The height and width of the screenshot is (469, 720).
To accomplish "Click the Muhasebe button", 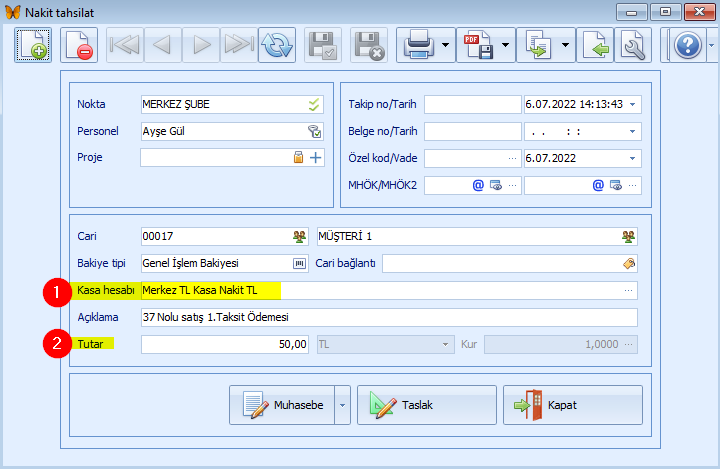I will [282, 405].
